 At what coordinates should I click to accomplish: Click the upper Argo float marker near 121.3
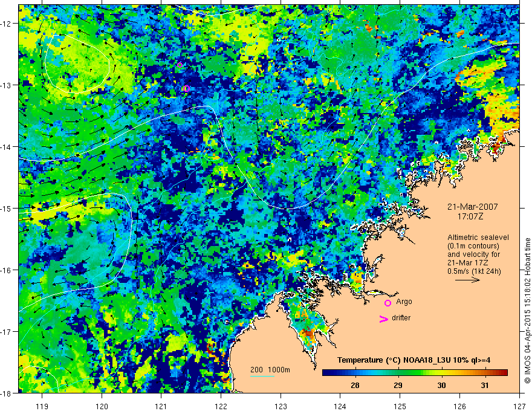[180, 65]
